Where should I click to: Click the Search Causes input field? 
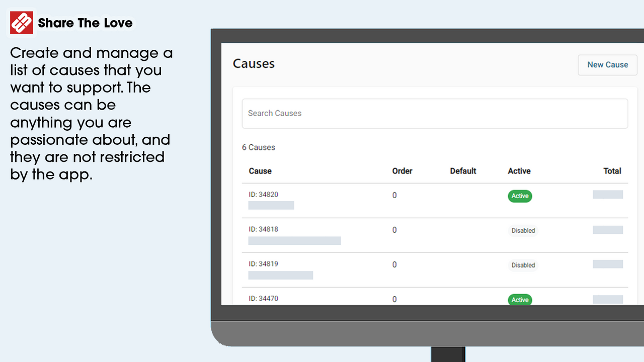click(x=434, y=113)
